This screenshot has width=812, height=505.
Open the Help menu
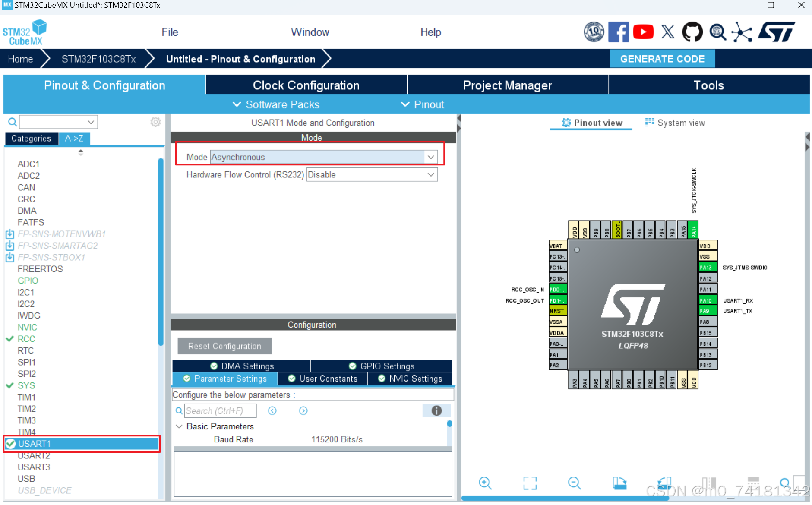(x=431, y=32)
